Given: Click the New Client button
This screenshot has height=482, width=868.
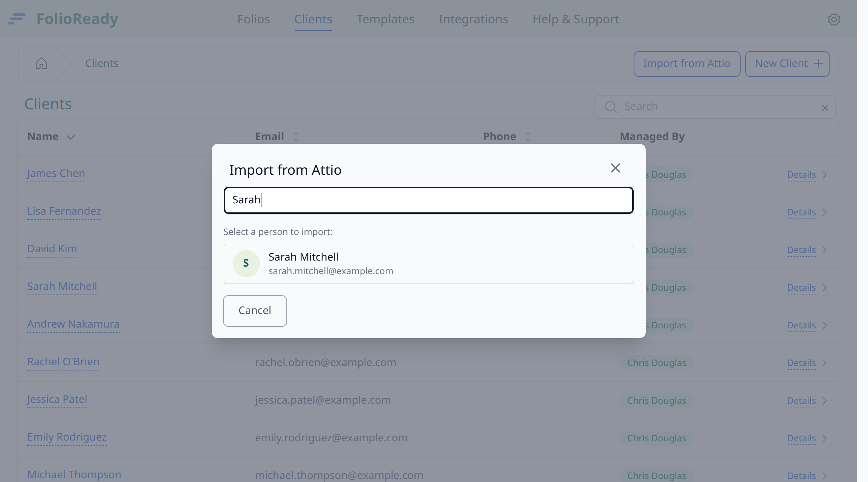Looking at the screenshot, I should click(x=787, y=64).
